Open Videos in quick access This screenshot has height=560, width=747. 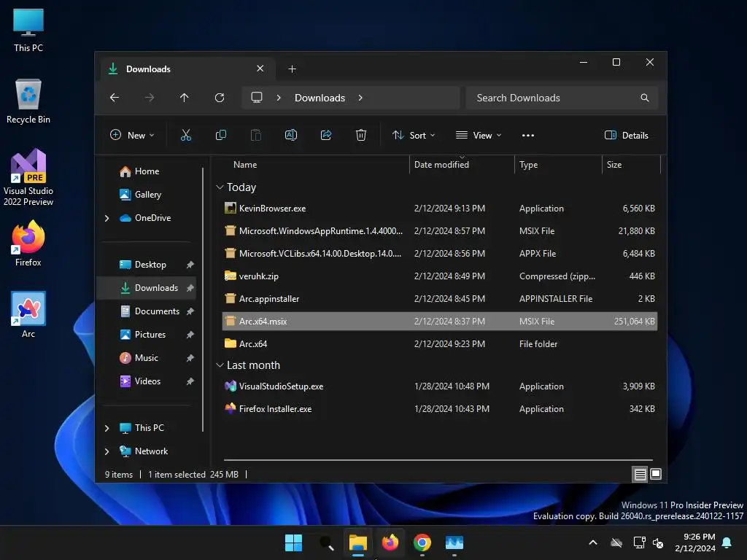tap(147, 381)
